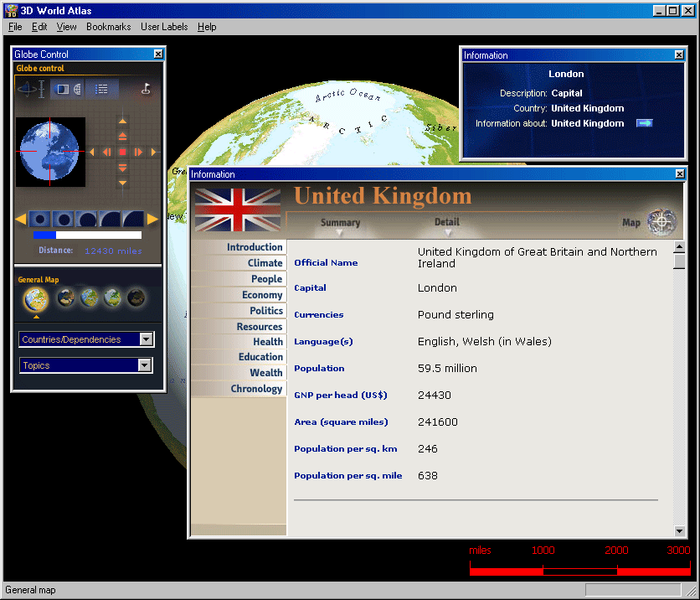Click the country info scrollbar down arrow

click(x=679, y=530)
